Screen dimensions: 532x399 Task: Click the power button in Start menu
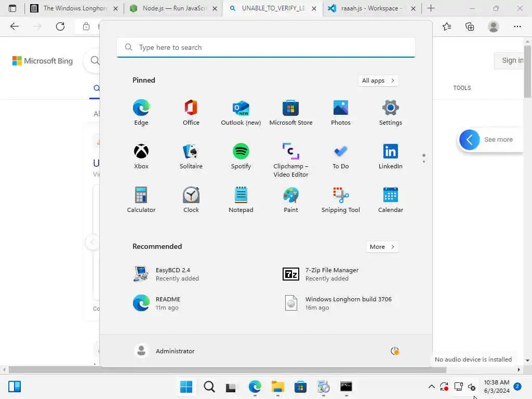pos(395,351)
